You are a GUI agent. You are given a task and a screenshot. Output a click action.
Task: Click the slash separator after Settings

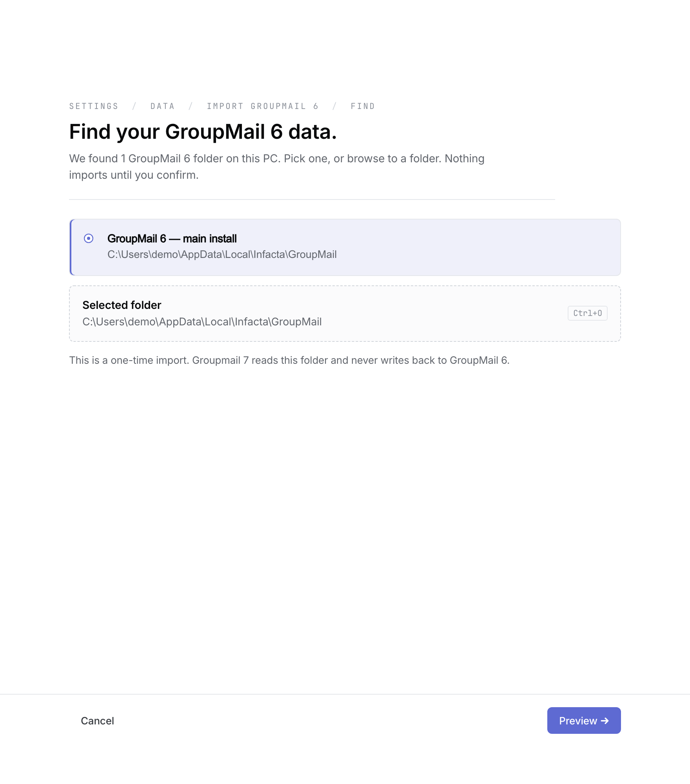(x=134, y=106)
